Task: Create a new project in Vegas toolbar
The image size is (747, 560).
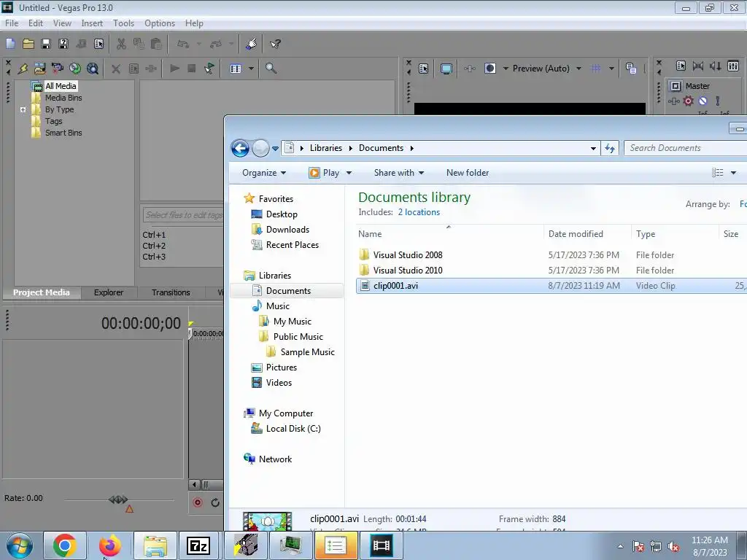Action: 10,44
